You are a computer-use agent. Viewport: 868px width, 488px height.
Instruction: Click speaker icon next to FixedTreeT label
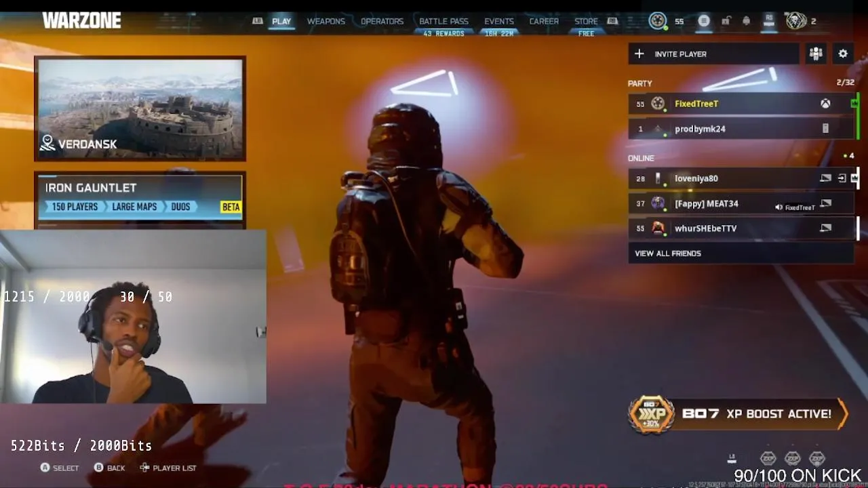(778, 207)
